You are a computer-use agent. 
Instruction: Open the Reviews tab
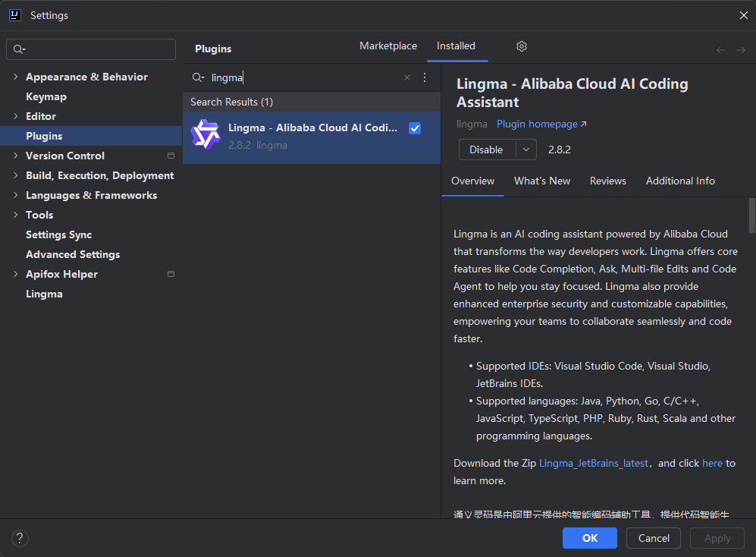pyautogui.click(x=608, y=181)
